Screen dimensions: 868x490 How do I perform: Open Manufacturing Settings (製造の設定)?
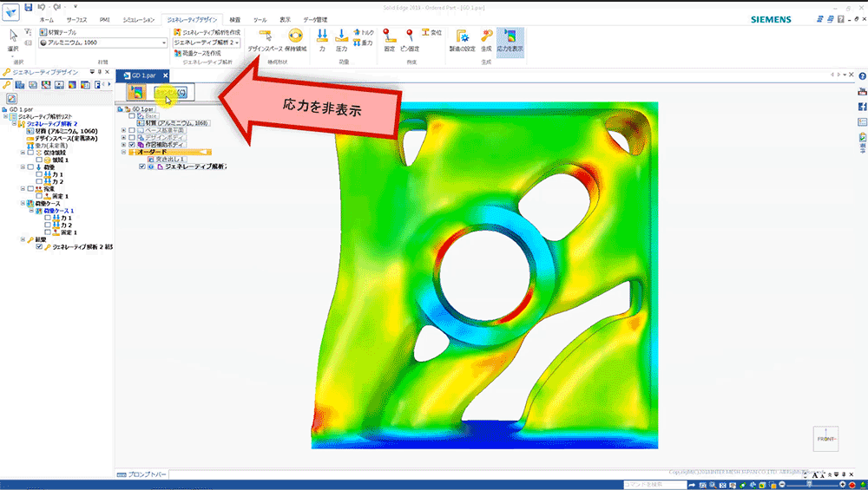464,38
